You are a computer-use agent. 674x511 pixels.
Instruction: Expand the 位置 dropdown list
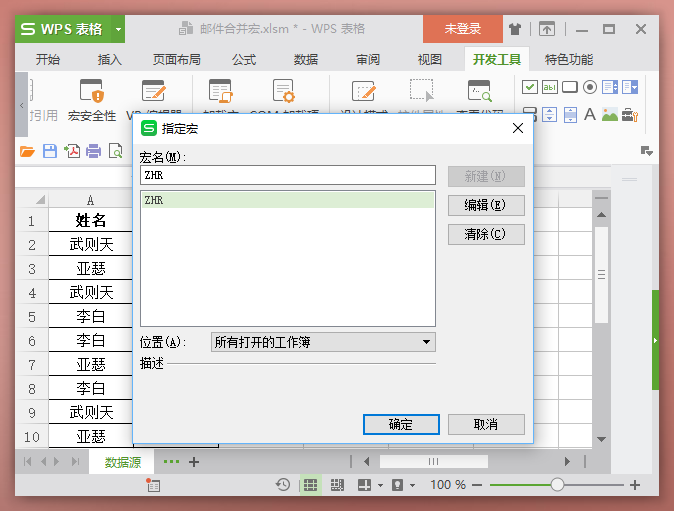(x=427, y=342)
